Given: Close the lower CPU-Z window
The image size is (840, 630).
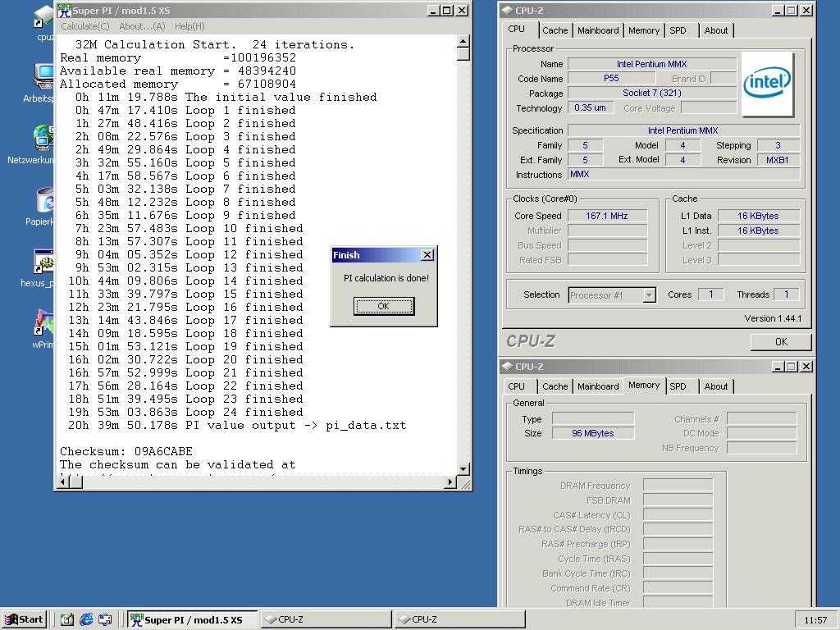Looking at the screenshot, I should tap(806, 367).
